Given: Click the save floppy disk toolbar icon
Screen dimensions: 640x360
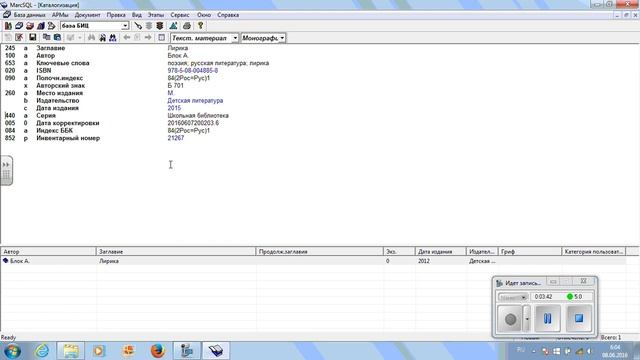Looking at the screenshot, I should point(33,38).
